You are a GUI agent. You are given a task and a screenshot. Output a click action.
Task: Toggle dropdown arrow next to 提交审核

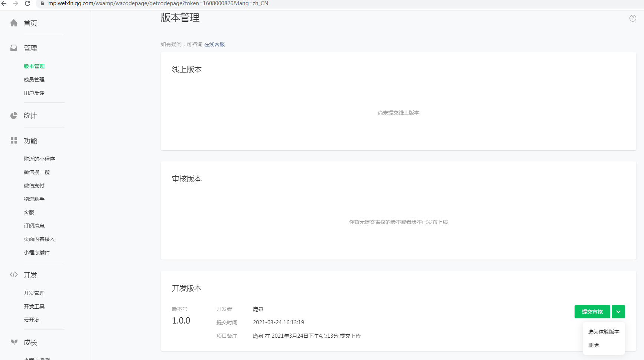tap(618, 312)
